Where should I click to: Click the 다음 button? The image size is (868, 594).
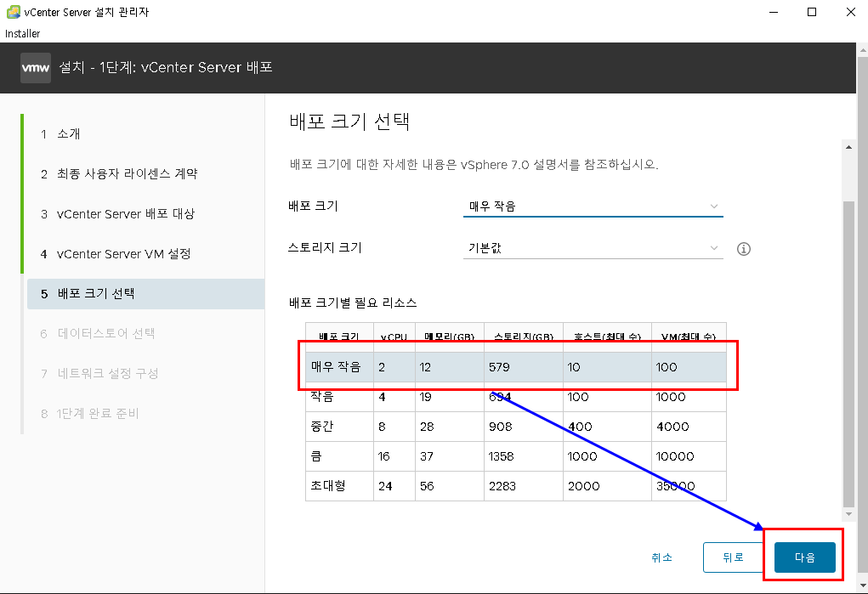804,557
